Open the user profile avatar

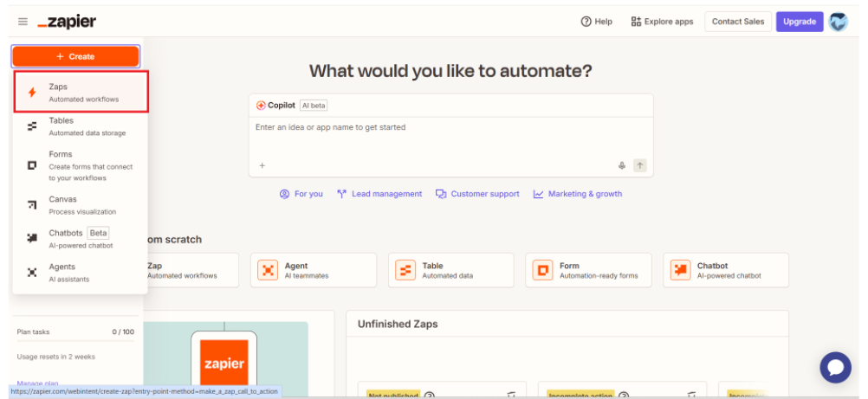838,22
